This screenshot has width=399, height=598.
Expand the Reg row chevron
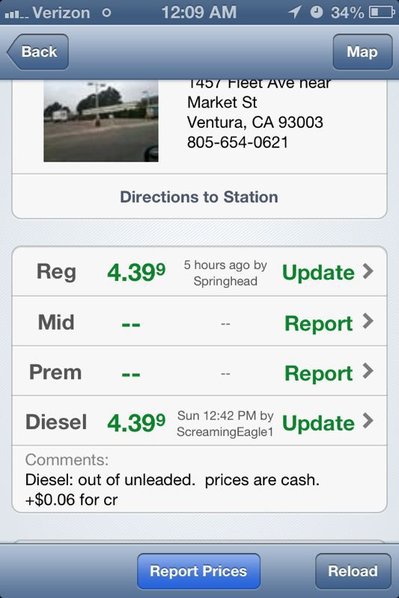[x=368, y=272]
